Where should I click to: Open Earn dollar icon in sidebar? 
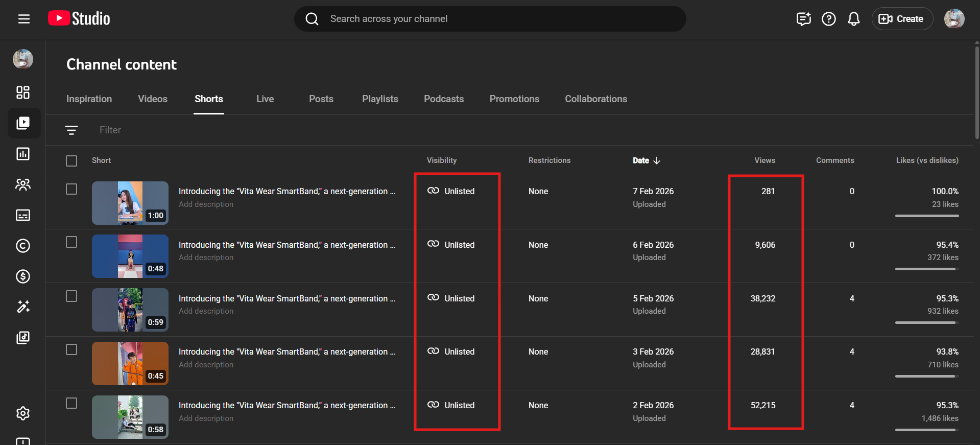point(23,276)
